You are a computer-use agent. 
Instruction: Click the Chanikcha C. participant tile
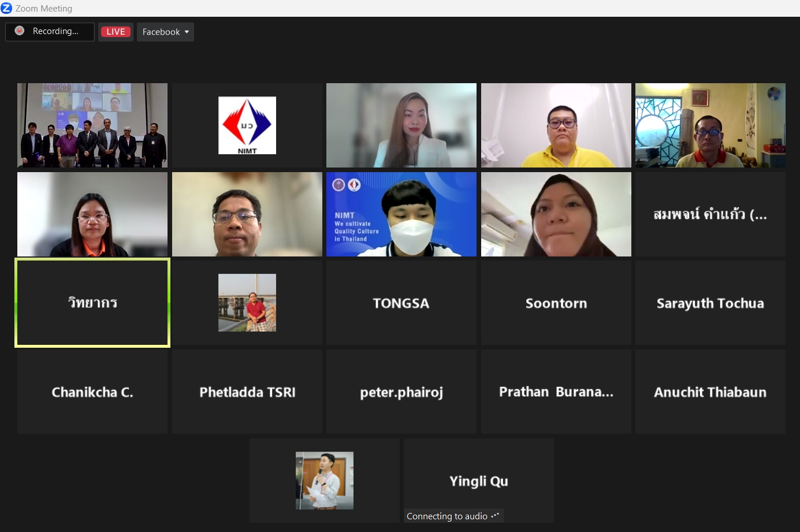pyautogui.click(x=92, y=392)
